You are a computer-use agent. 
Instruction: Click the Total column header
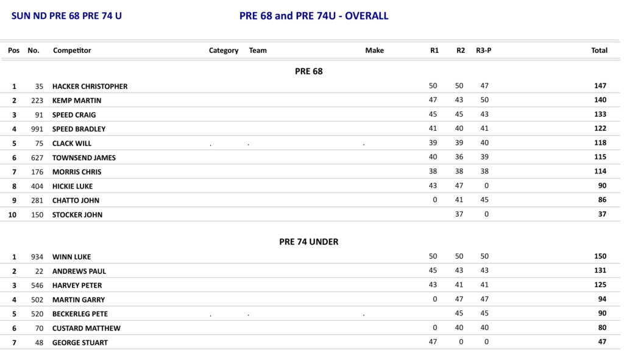click(x=599, y=51)
